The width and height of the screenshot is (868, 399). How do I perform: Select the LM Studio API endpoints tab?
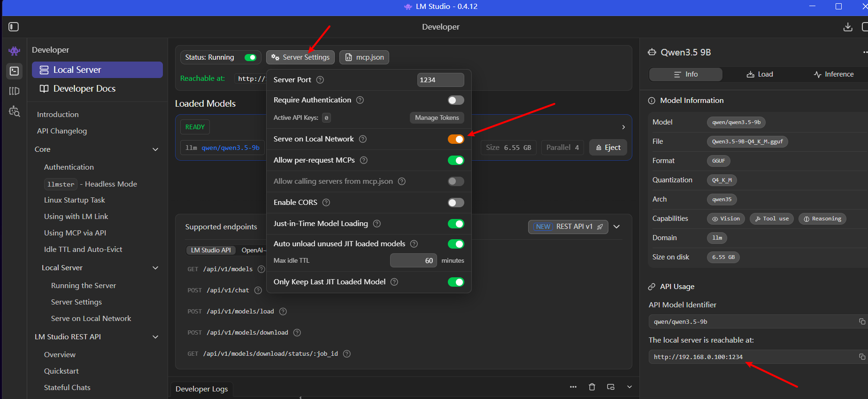pos(211,250)
